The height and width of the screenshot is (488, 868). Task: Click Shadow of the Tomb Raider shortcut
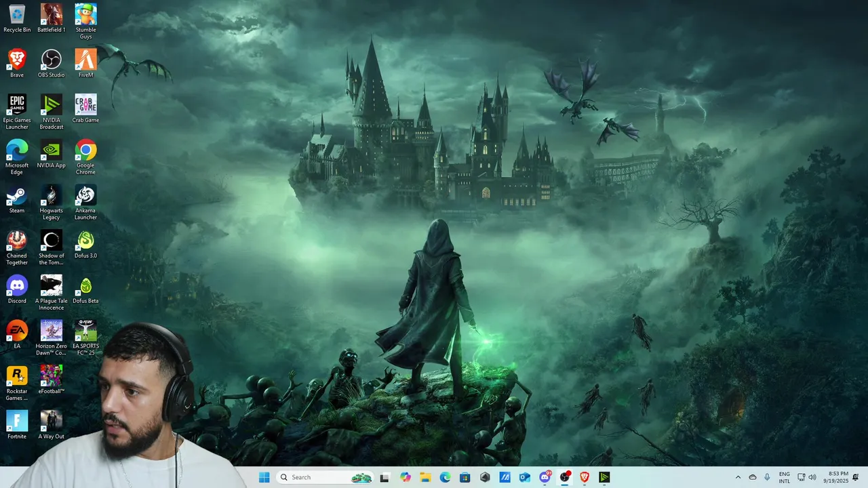pyautogui.click(x=52, y=248)
